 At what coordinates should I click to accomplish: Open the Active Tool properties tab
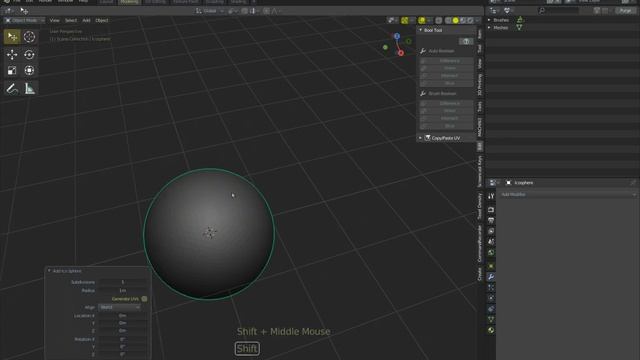(x=491, y=196)
